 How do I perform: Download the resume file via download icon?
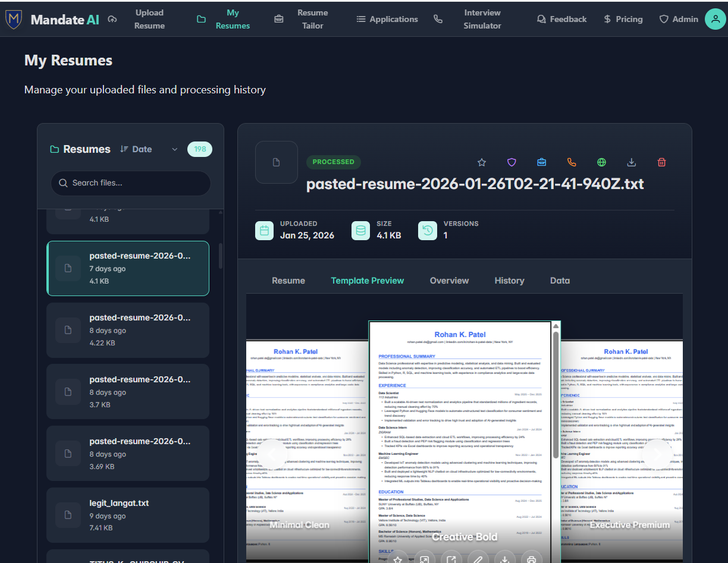click(631, 162)
